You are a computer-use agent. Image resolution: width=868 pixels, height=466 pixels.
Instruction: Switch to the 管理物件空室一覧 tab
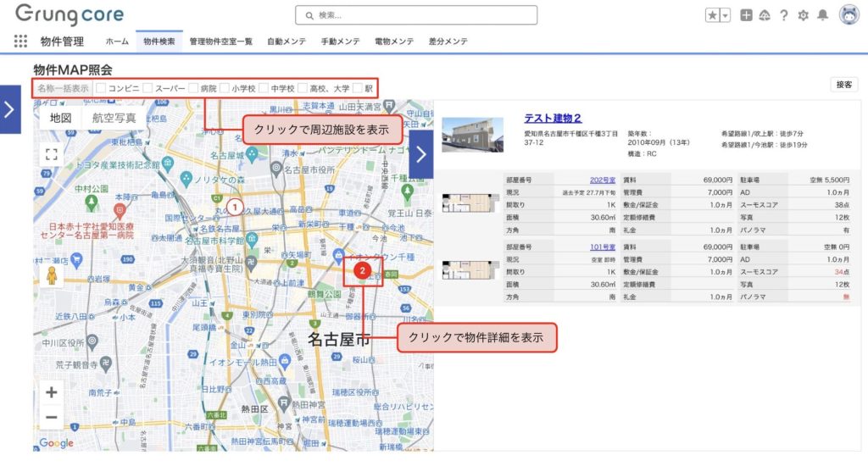tap(220, 41)
